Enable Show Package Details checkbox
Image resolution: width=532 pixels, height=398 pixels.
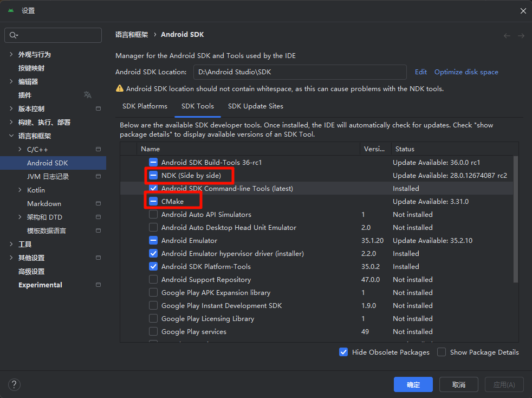pyautogui.click(x=442, y=352)
